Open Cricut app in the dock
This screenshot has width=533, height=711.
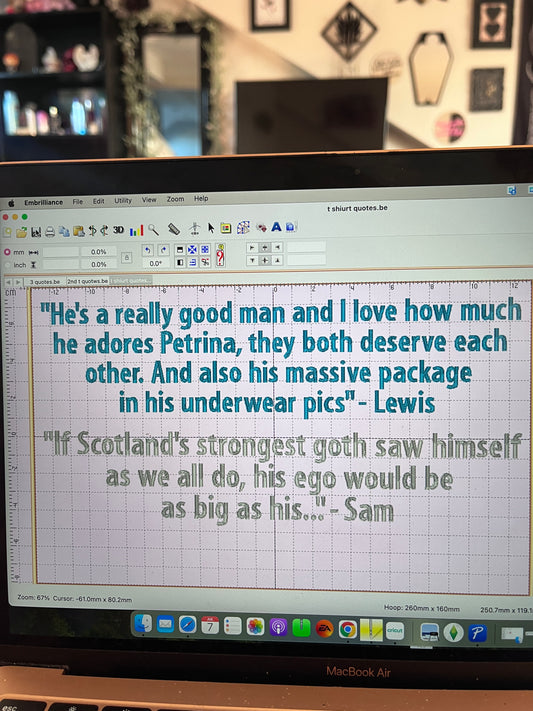[395, 631]
